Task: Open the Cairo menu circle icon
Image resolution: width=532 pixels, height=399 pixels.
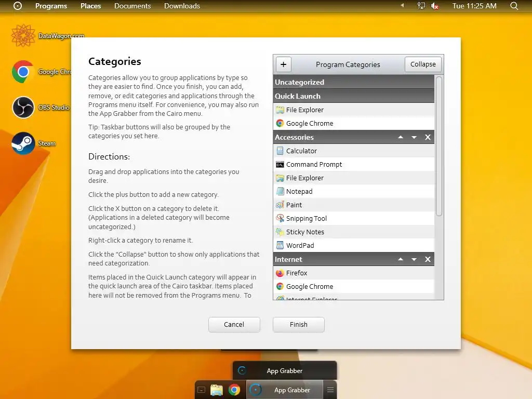Action: (18, 6)
